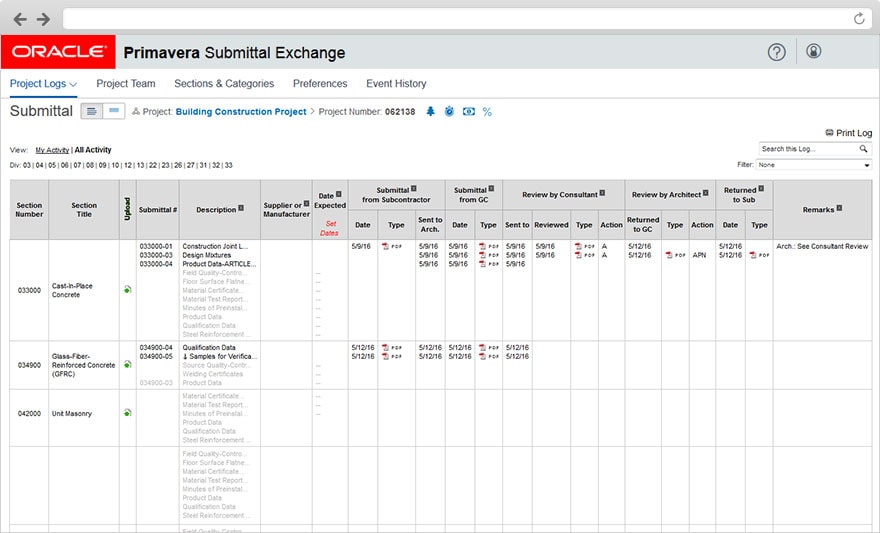The width and height of the screenshot is (880, 533).
Task: Open the Sections & Categories tab
Action: tap(224, 84)
